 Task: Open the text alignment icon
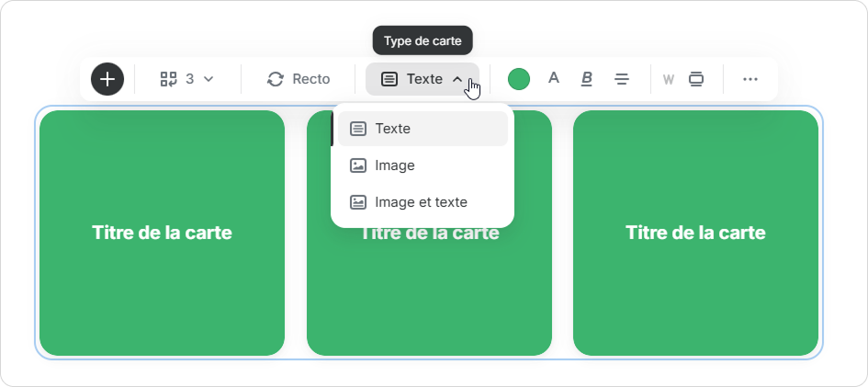tap(622, 79)
